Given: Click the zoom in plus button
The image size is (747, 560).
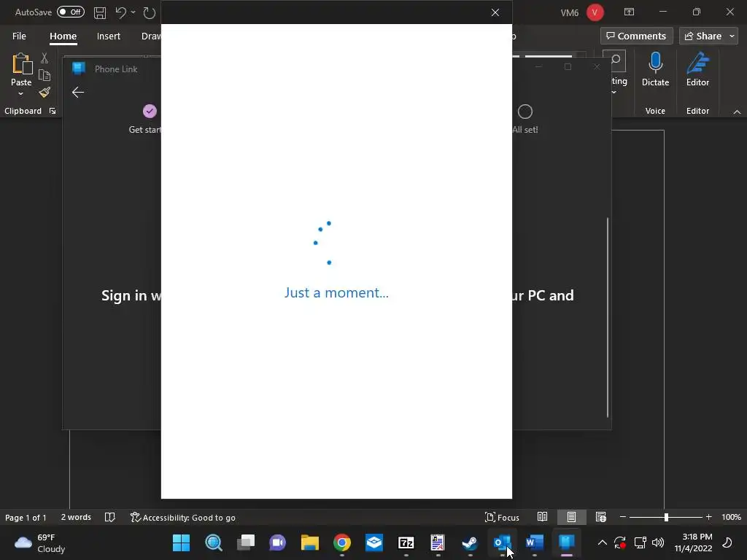Looking at the screenshot, I should point(709,517).
